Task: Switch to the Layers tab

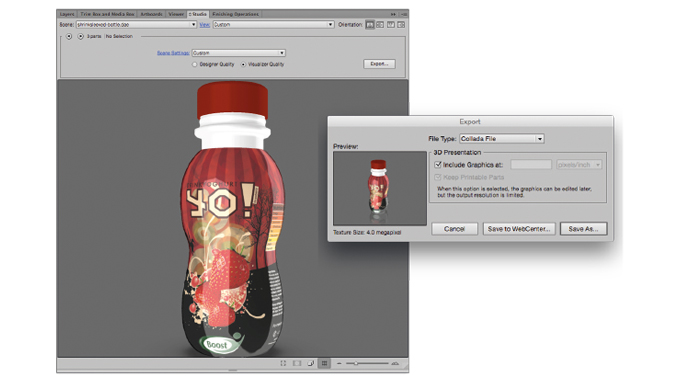Action: pos(67,14)
